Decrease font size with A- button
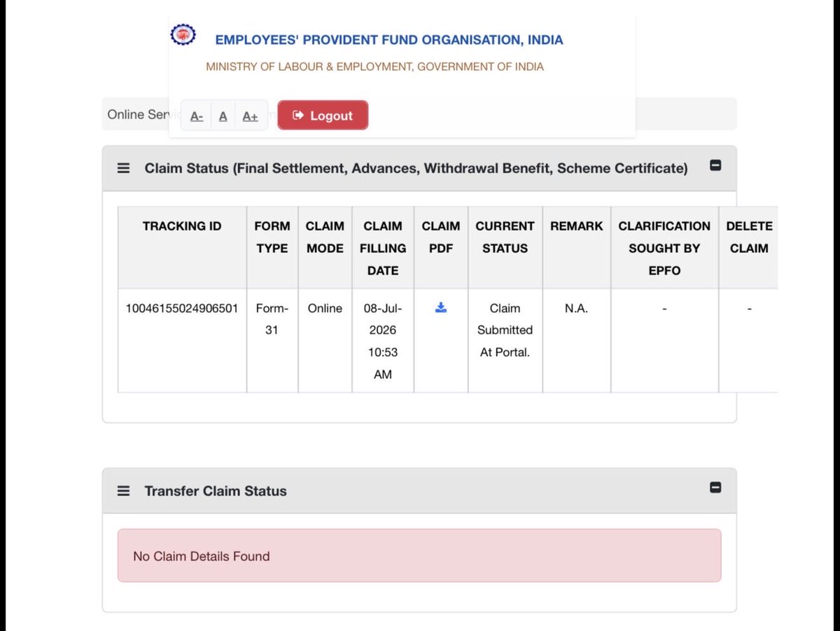Screen dimensions: 840x631 pyautogui.click(x=197, y=116)
